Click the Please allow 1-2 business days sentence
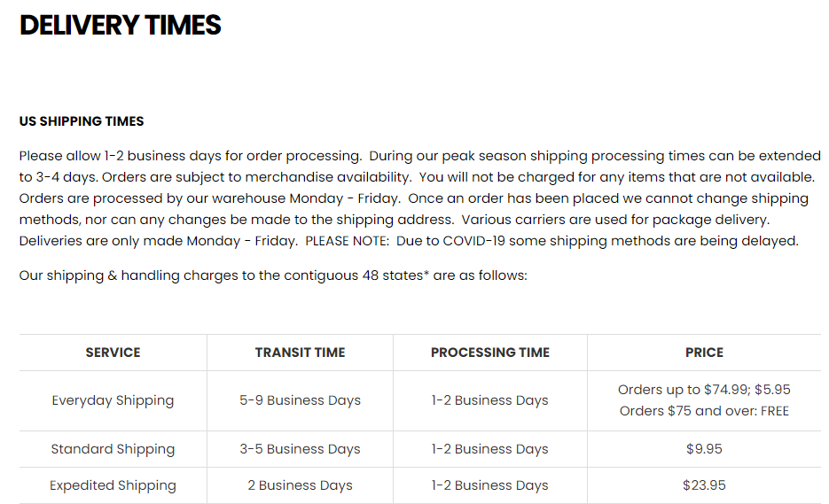829x504 pixels. (191, 156)
